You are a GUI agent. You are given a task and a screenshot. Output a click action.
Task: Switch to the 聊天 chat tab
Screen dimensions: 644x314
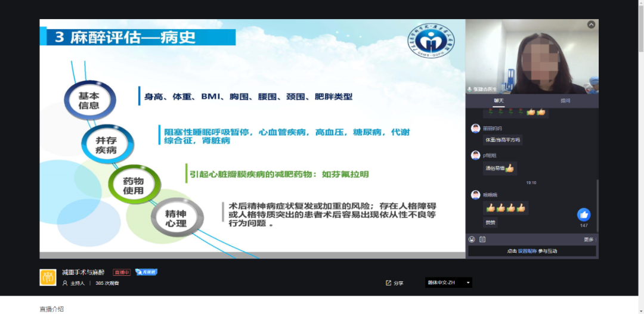point(499,101)
